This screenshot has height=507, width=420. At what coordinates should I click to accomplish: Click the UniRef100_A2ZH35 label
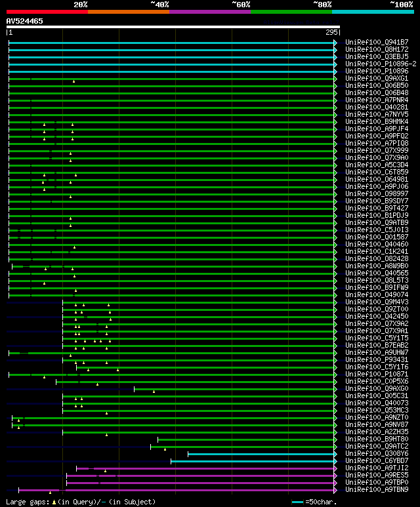(377, 432)
